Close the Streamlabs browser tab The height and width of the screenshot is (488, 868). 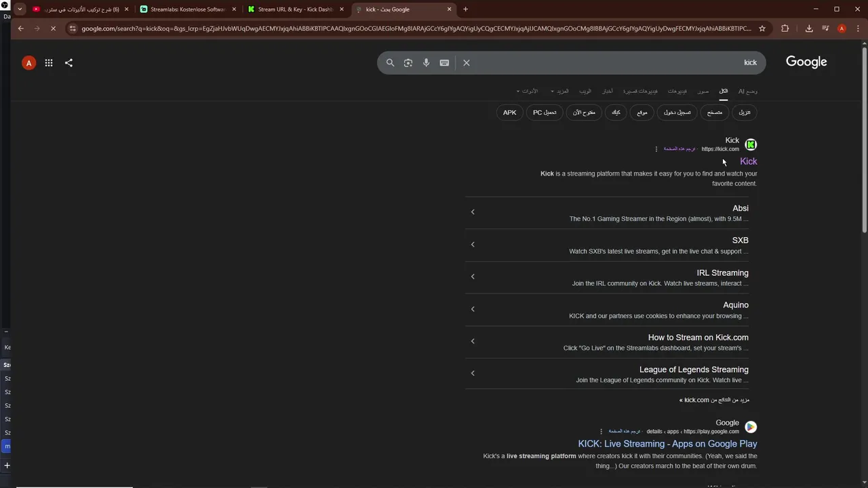pyautogui.click(x=235, y=9)
